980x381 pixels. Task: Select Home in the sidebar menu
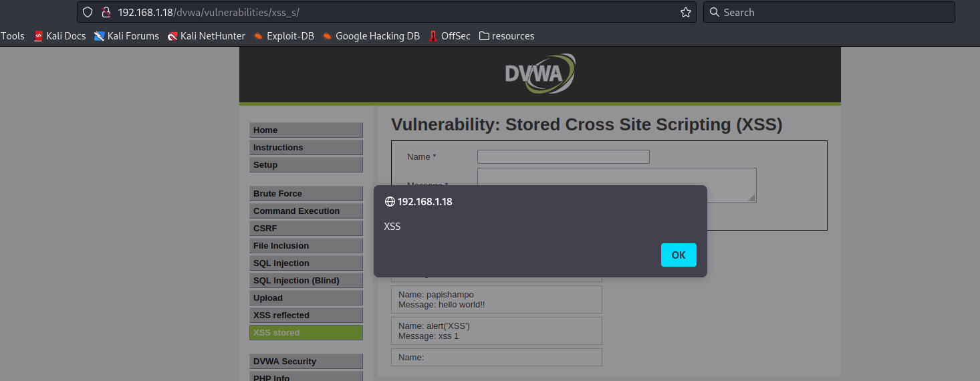point(305,130)
